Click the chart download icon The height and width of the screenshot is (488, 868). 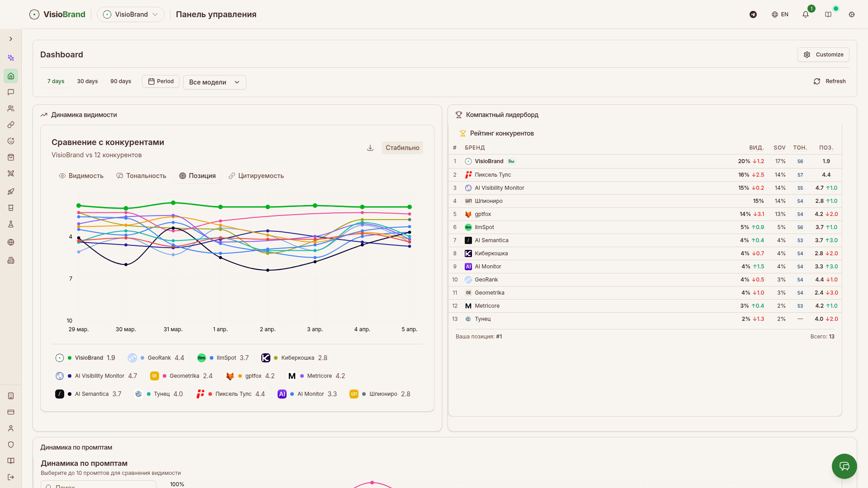(x=370, y=148)
